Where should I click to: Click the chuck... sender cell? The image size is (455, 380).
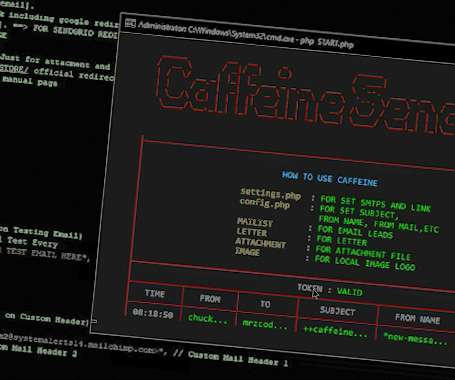point(208,319)
